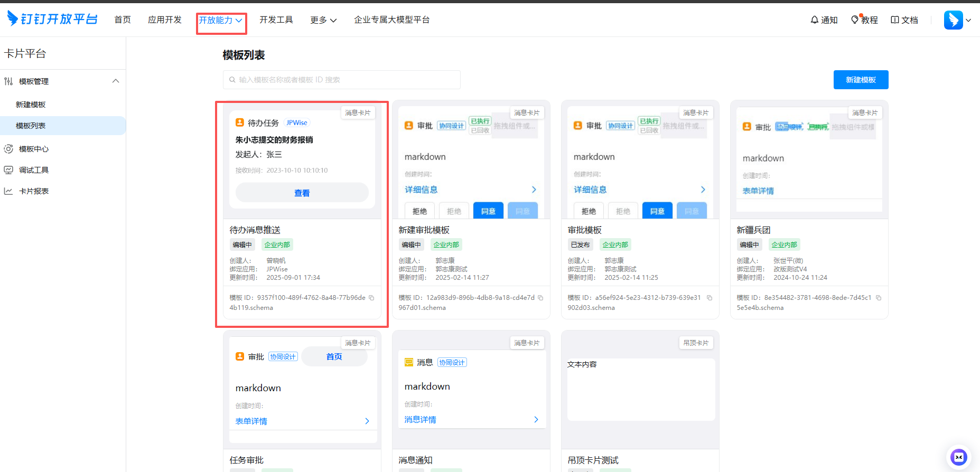Click 表单详情 link in 新疆兵团 preview

pyautogui.click(x=758, y=191)
